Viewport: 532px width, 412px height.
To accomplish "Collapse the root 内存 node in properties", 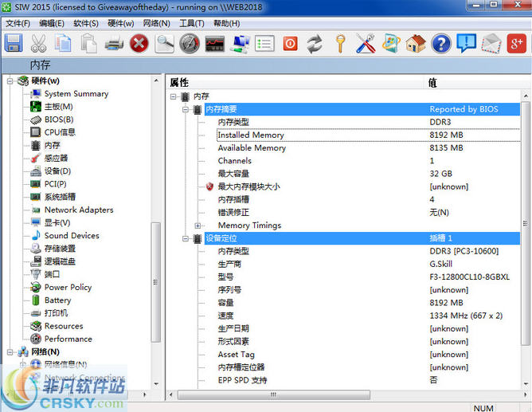I will pyautogui.click(x=173, y=96).
